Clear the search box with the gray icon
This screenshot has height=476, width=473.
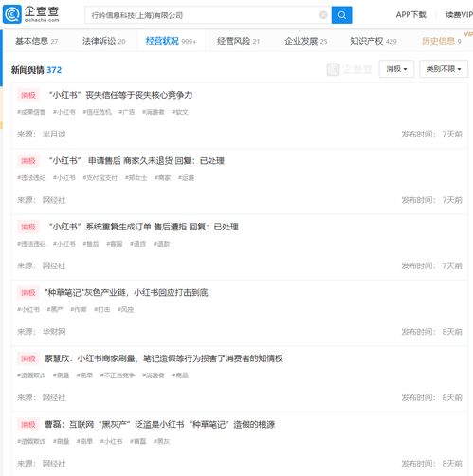323,15
